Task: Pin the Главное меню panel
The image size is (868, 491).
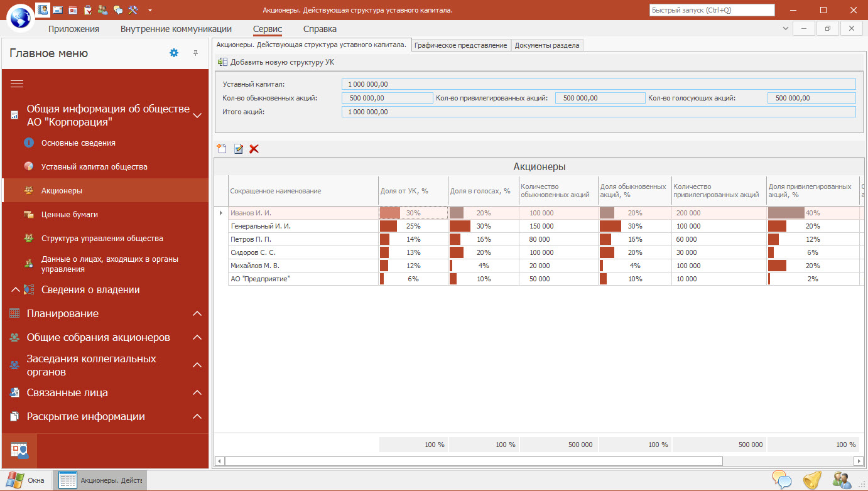Action: click(x=195, y=53)
